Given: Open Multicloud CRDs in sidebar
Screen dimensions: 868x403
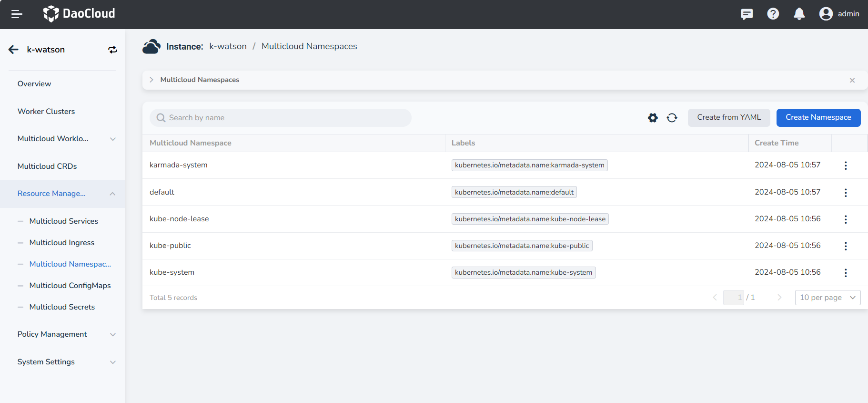Looking at the screenshot, I should [47, 166].
